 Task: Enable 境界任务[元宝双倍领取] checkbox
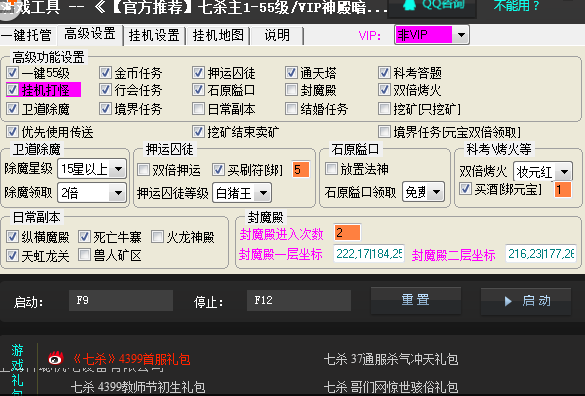(x=384, y=131)
